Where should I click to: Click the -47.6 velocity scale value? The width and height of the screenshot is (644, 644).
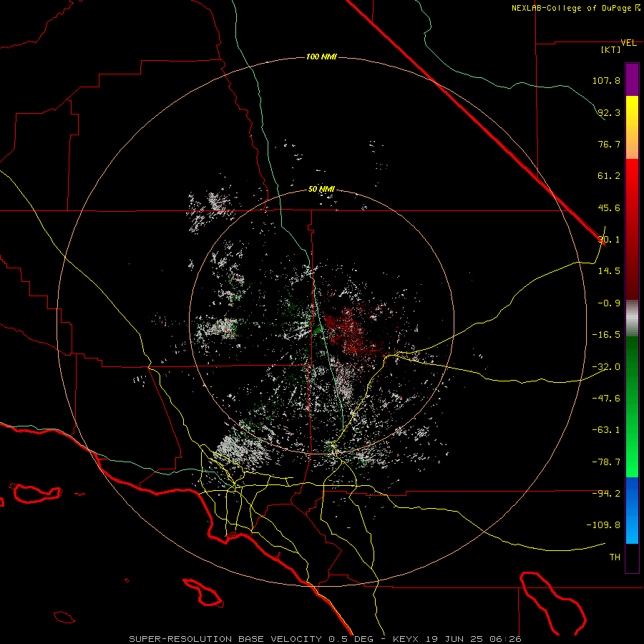[606, 399]
